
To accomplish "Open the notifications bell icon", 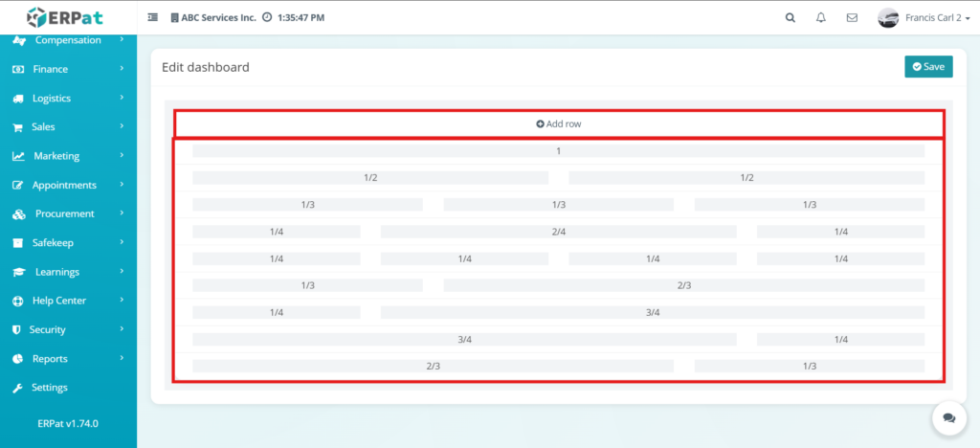I will click(x=821, y=18).
